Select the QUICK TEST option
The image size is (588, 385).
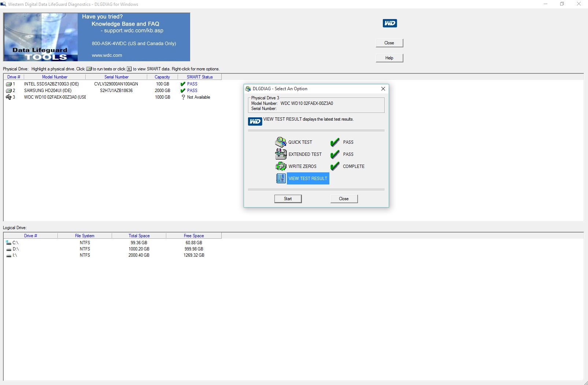pos(300,142)
